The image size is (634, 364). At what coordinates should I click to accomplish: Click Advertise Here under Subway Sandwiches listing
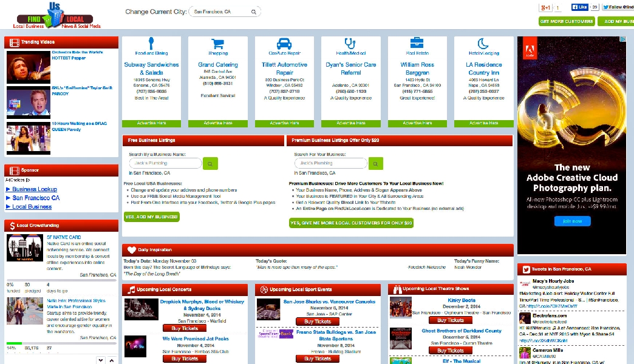click(x=151, y=123)
